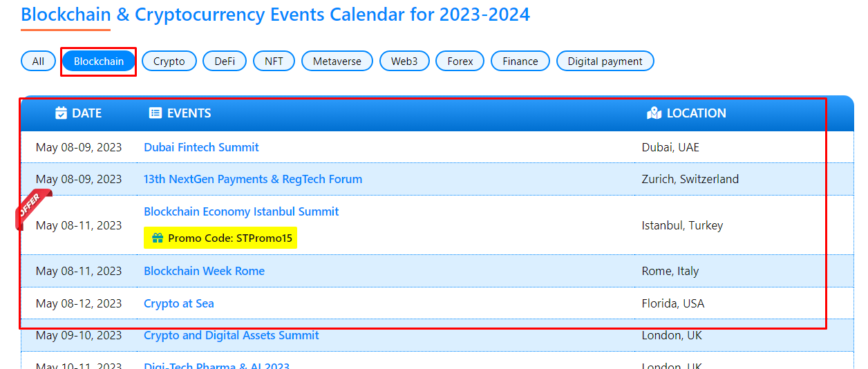Click date cell of Blockchain Week Rome
Screen dimensions: 868x369
click(79, 271)
